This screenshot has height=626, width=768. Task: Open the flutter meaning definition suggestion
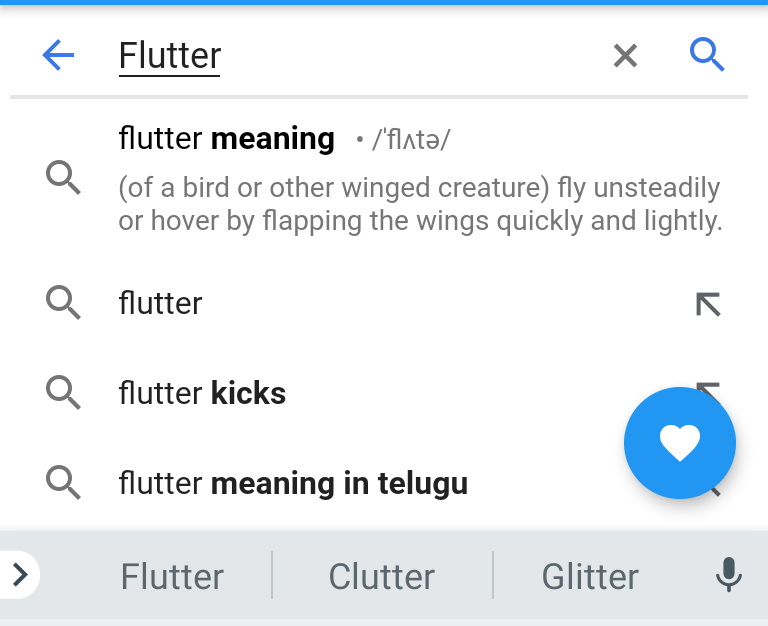(384, 179)
